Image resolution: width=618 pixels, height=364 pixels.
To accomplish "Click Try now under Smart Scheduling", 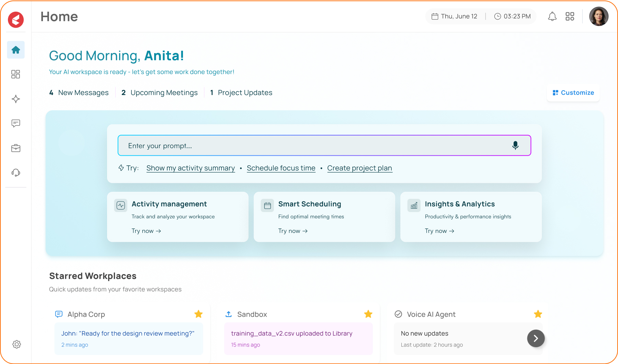I will point(293,231).
